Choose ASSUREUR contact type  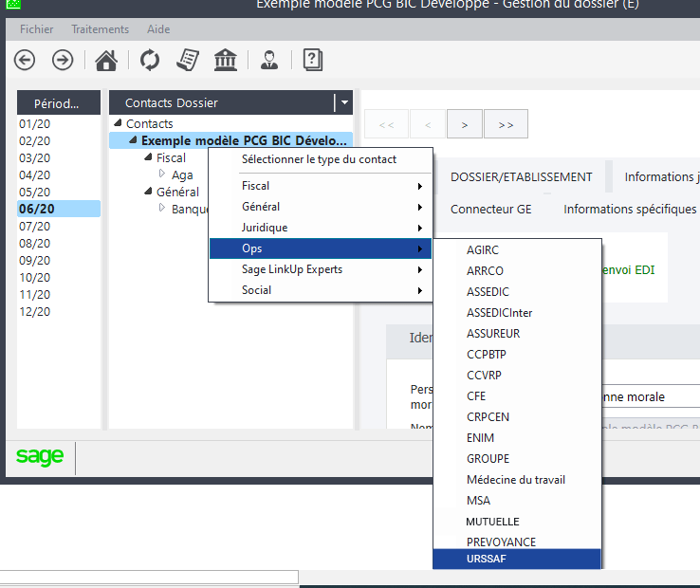517,334
